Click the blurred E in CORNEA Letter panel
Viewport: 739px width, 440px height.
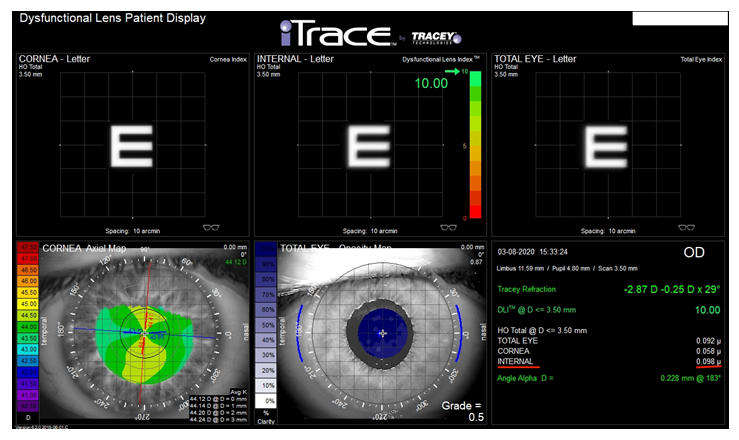[131, 146]
